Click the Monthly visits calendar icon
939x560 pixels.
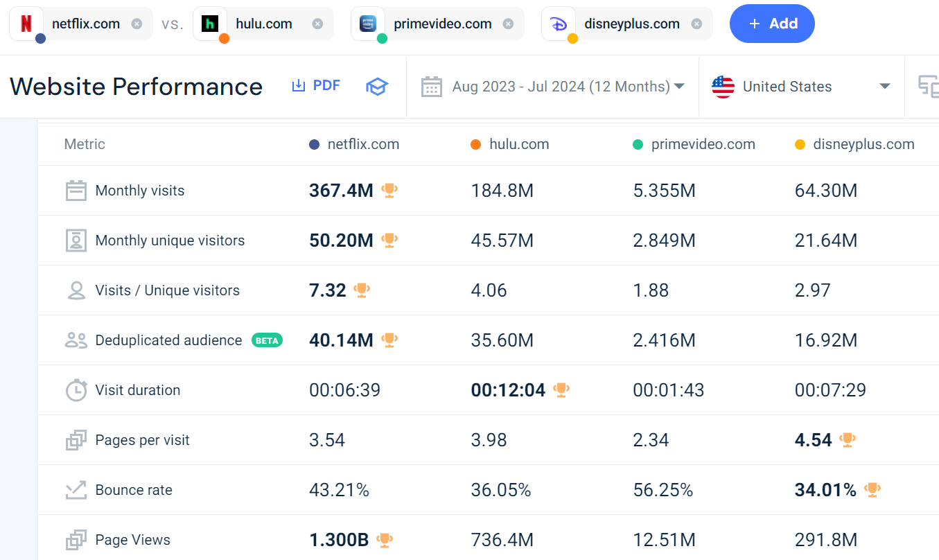(76, 191)
